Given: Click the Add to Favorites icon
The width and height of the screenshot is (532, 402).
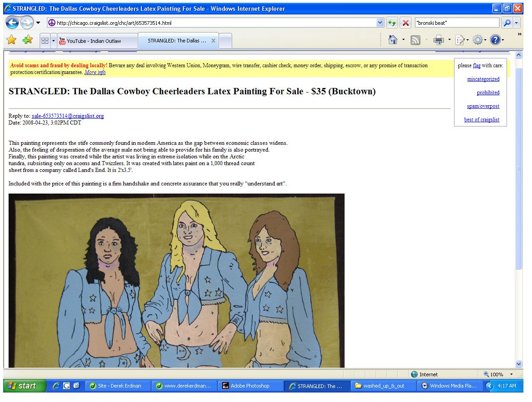Looking at the screenshot, I should (x=27, y=40).
